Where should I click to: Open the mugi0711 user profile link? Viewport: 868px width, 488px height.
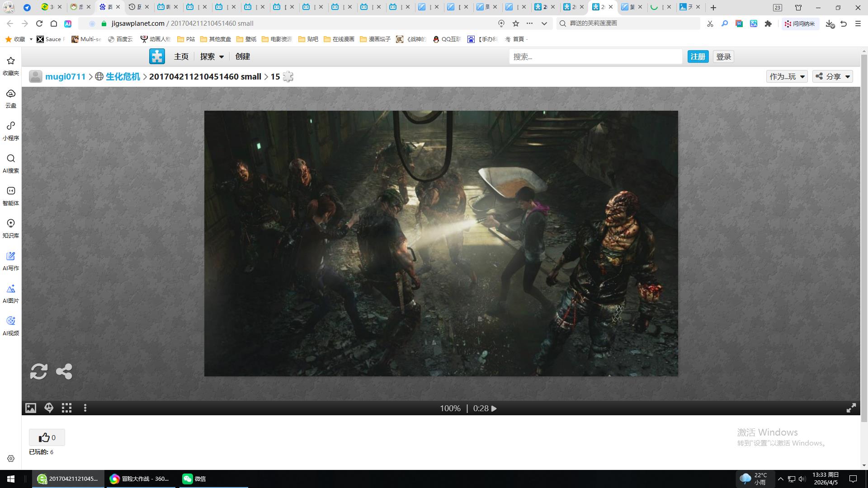pyautogui.click(x=65, y=76)
